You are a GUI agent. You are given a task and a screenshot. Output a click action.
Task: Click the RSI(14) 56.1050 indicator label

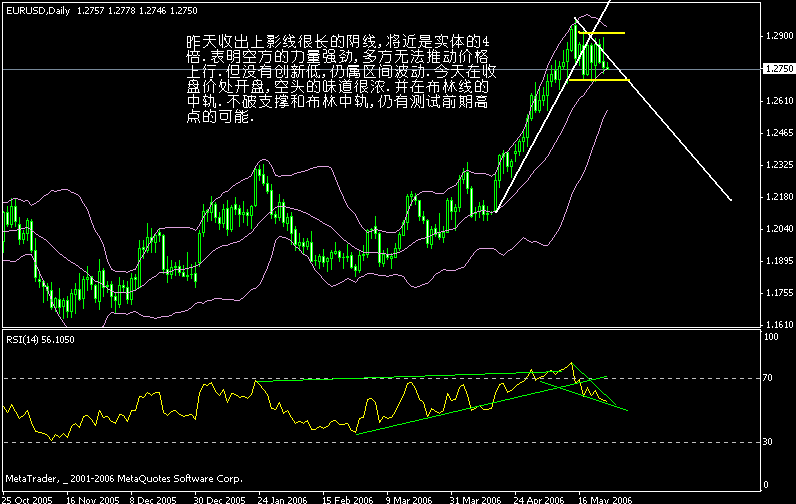40,340
